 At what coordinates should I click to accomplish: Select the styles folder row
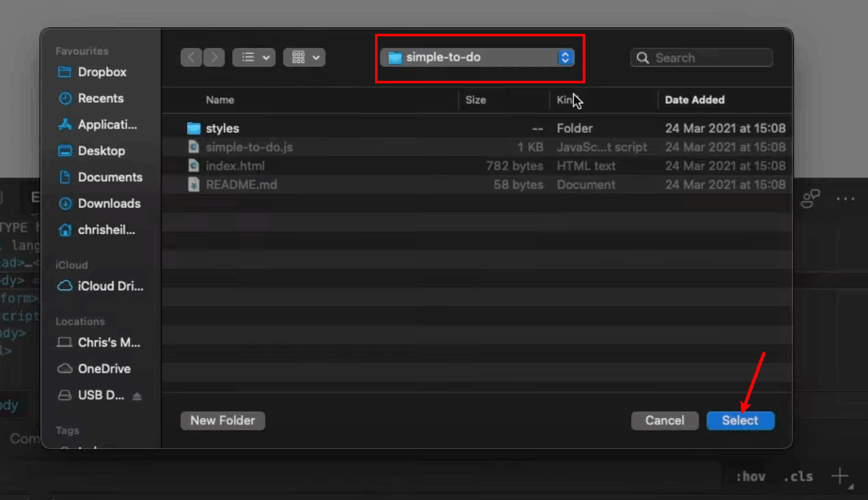pyautogui.click(x=224, y=128)
